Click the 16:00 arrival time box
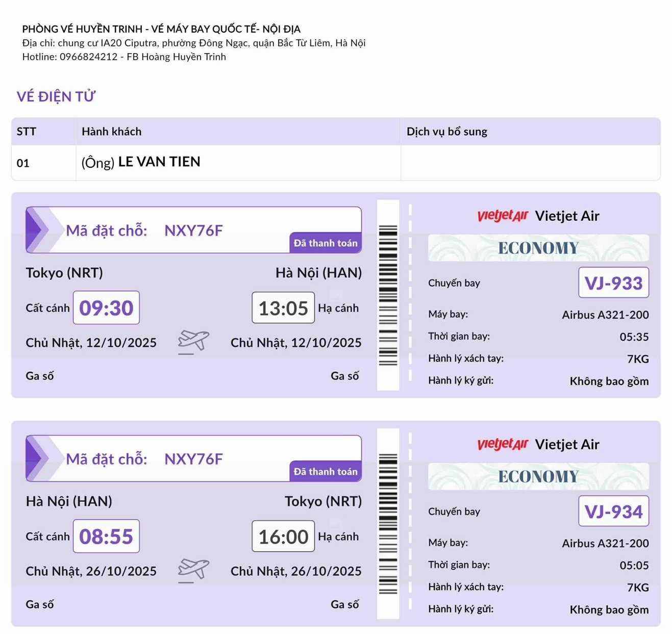This screenshot has width=672, height=634. tap(283, 536)
